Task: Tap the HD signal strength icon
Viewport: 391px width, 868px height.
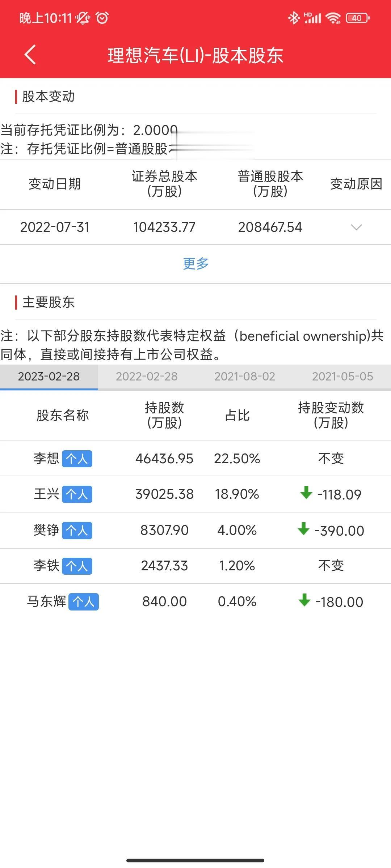Action: click(312, 18)
